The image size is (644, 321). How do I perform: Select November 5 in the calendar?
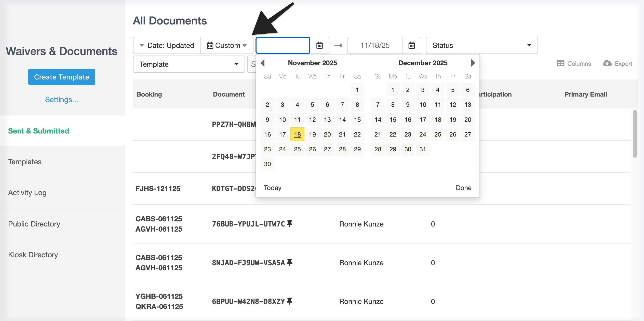click(312, 104)
